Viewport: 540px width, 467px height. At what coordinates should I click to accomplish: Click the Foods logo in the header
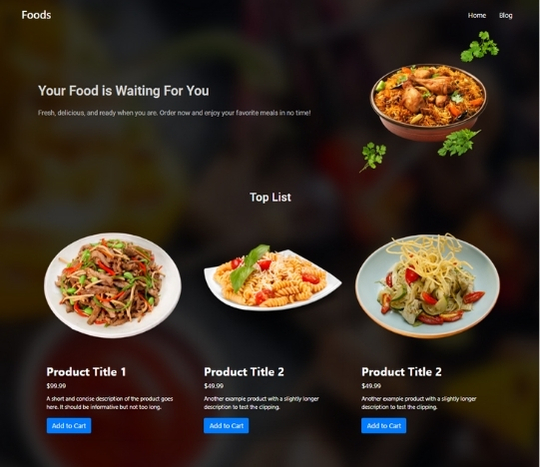36,15
